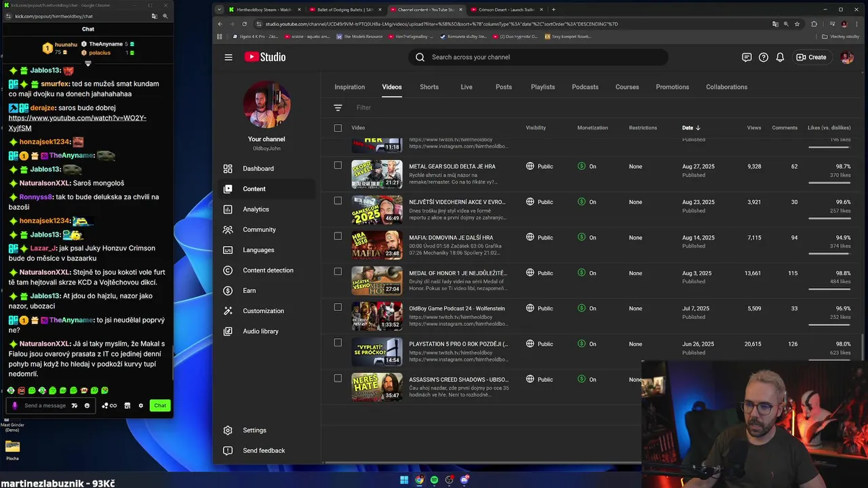868x488 pixels.
Task: Open Monetization status of Medal of Honor video
Action: pyautogui.click(x=587, y=273)
